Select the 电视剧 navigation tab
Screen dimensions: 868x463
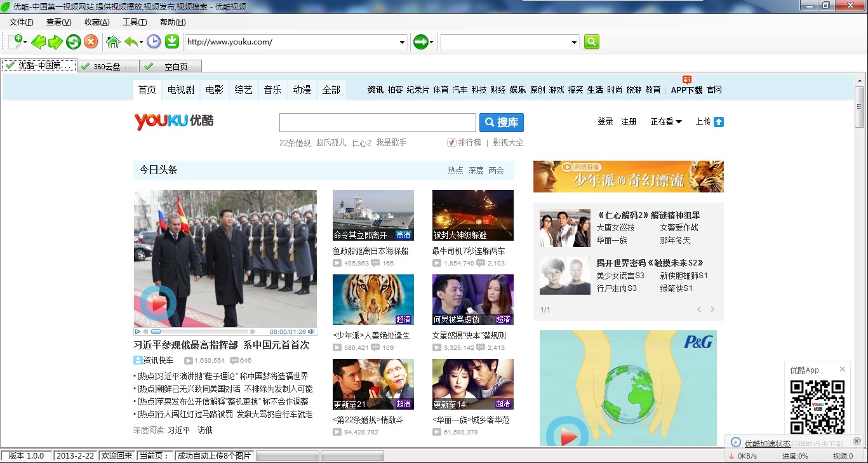tap(181, 90)
